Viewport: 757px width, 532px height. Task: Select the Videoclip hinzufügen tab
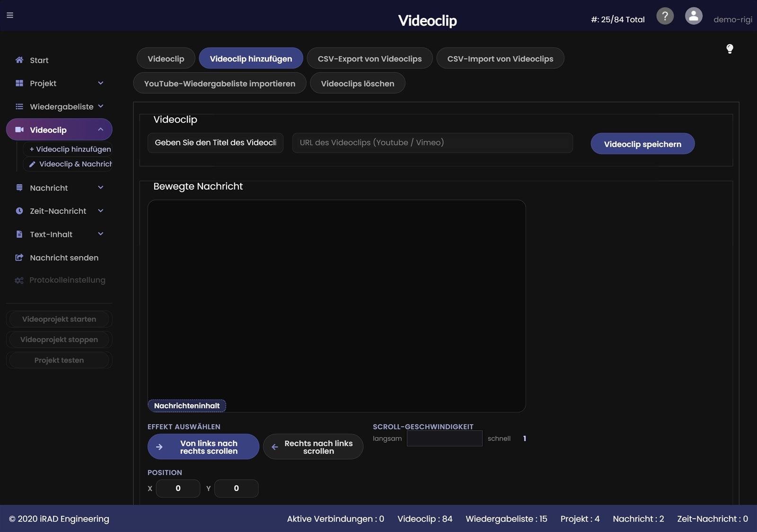click(x=251, y=58)
